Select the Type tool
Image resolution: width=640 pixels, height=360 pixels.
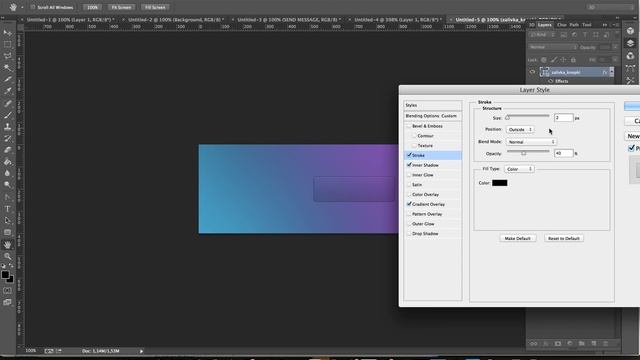pyautogui.click(x=7, y=209)
